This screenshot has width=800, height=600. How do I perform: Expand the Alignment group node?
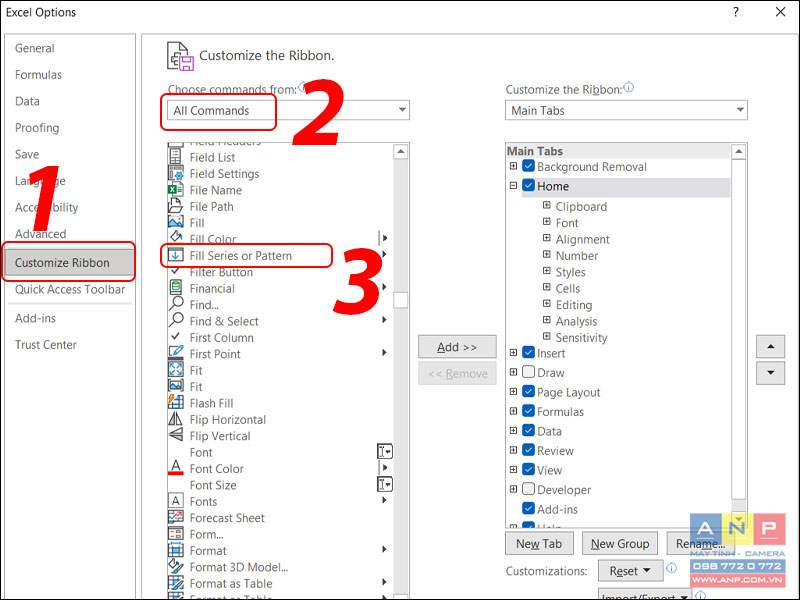coord(546,238)
